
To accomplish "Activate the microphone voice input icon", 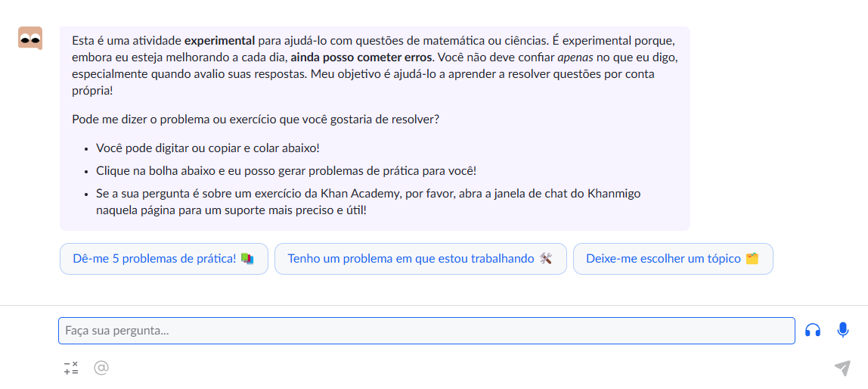I will point(842,330).
